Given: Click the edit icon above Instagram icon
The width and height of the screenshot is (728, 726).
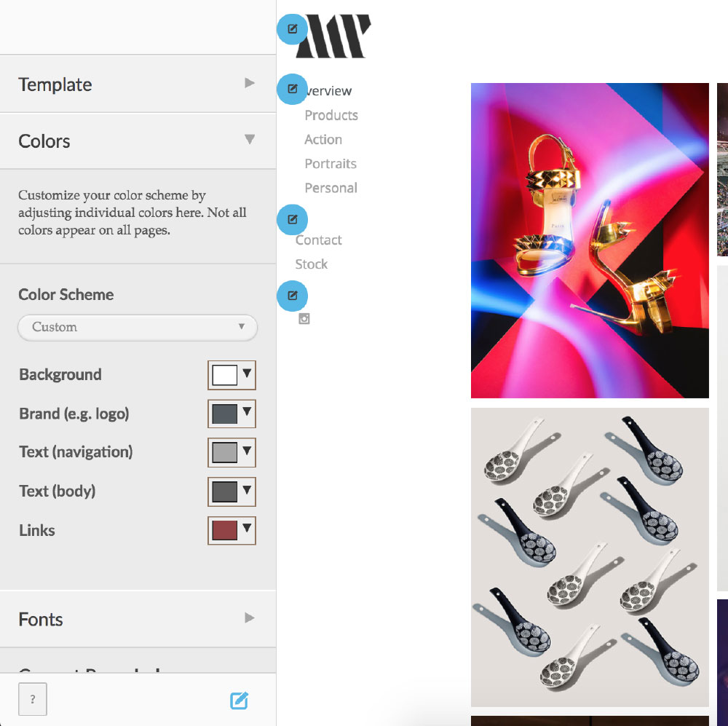Looking at the screenshot, I should [x=292, y=296].
